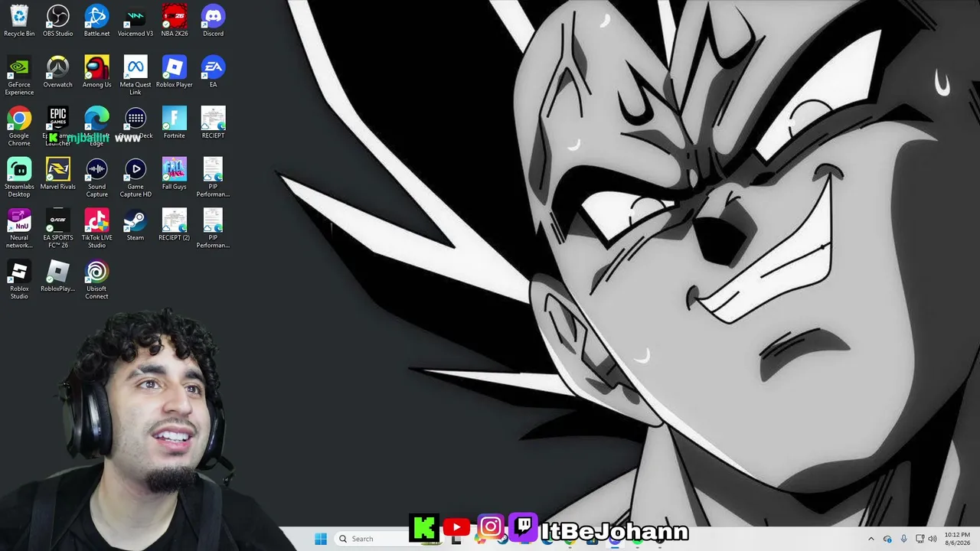The width and height of the screenshot is (980, 551).
Task: Open the Meta Quest Link shortcut
Action: (x=136, y=75)
